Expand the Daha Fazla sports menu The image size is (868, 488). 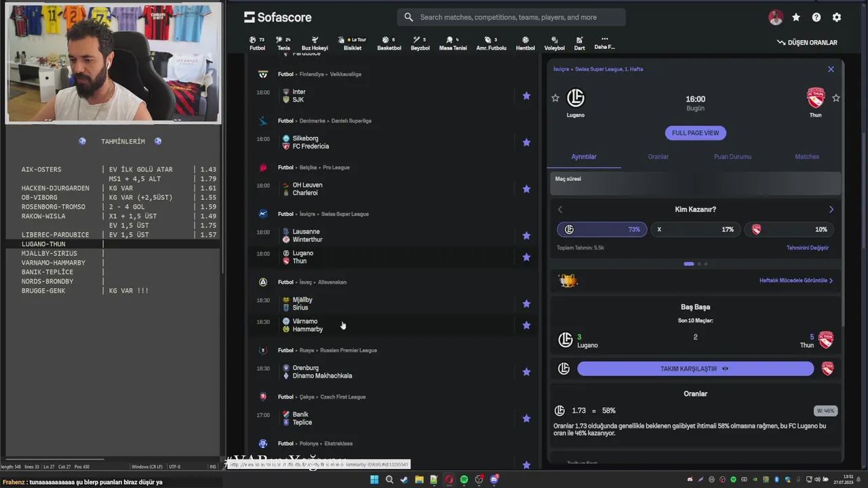[604, 43]
